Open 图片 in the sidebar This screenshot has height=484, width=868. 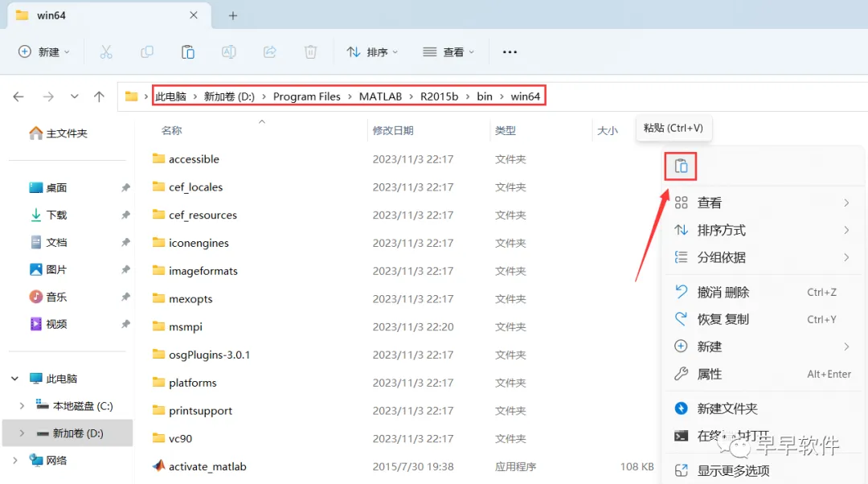point(47,269)
